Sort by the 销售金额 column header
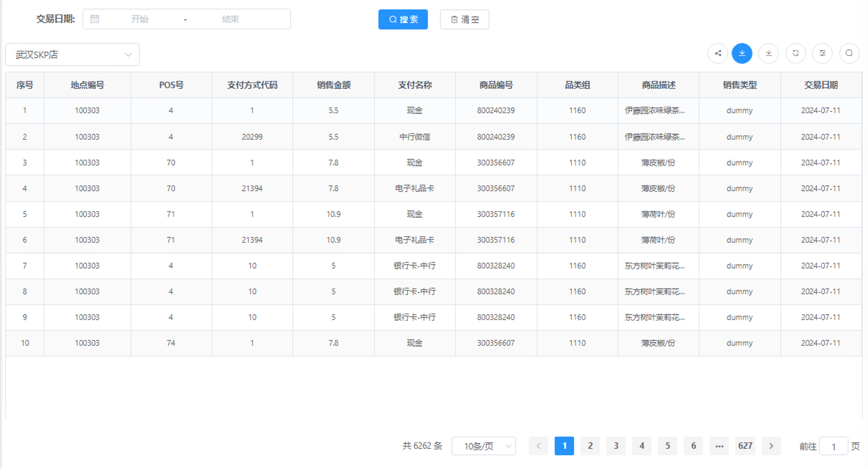Image resolution: width=868 pixels, height=469 pixels. (333, 85)
